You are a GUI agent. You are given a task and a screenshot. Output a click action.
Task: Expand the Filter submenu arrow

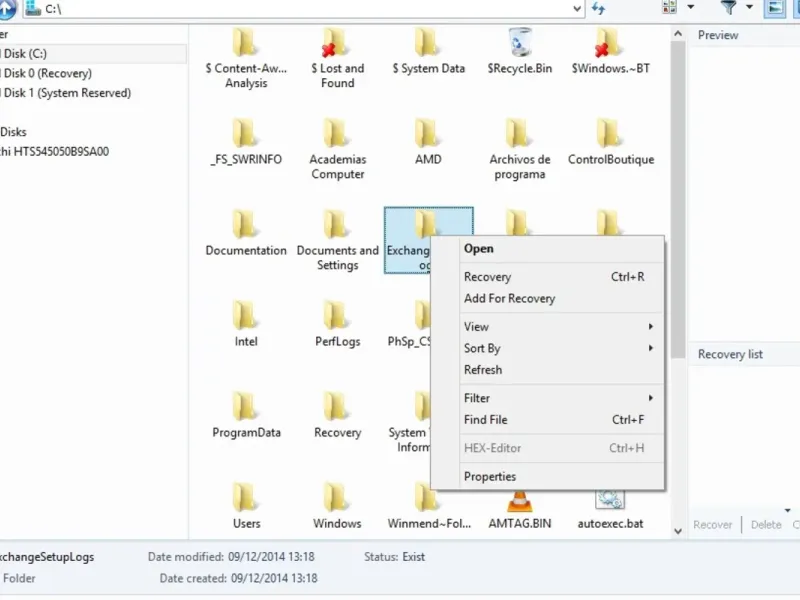pos(651,398)
